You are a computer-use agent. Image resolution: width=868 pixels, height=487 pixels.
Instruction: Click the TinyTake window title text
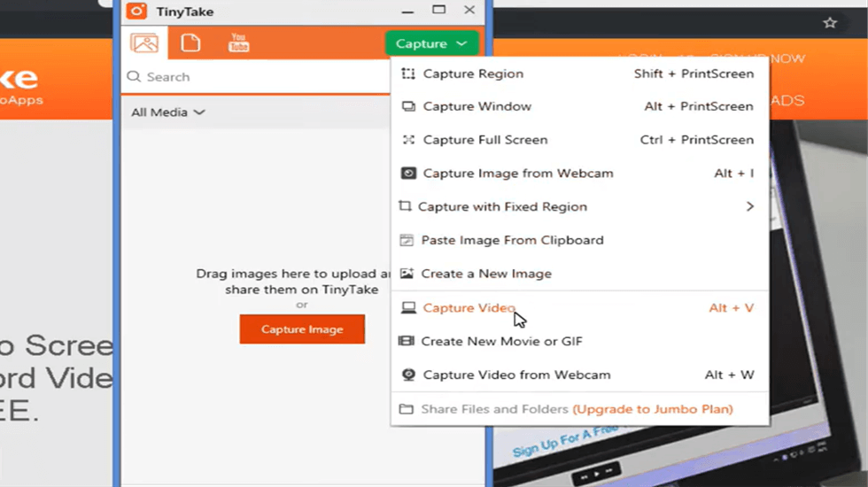click(x=185, y=12)
